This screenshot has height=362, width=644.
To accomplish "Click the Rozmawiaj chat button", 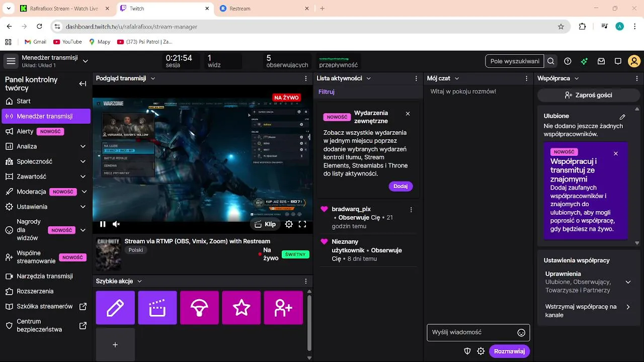I will click(x=509, y=351).
